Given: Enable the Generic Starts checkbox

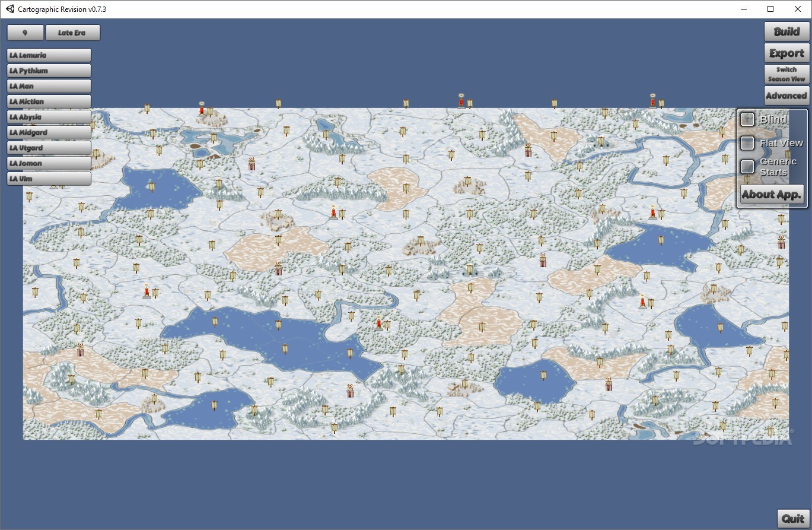Looking at the screenshot, I should (x=747, y=167).
